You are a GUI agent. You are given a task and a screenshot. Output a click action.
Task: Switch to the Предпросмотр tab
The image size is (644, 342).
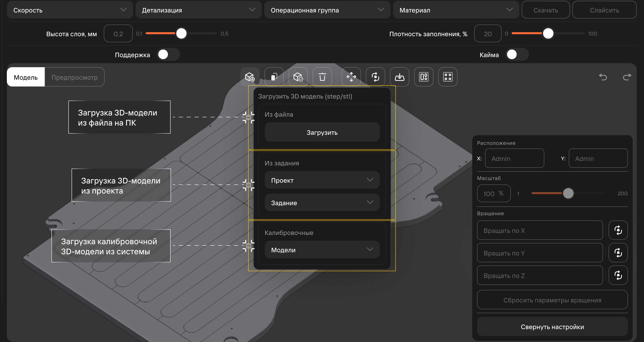(x=74, y=77)
